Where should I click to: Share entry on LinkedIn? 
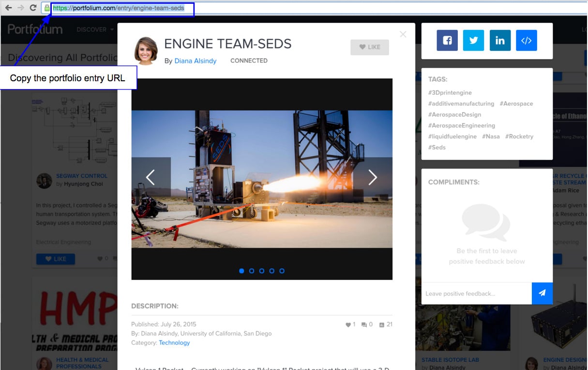(x=500, y=41)
